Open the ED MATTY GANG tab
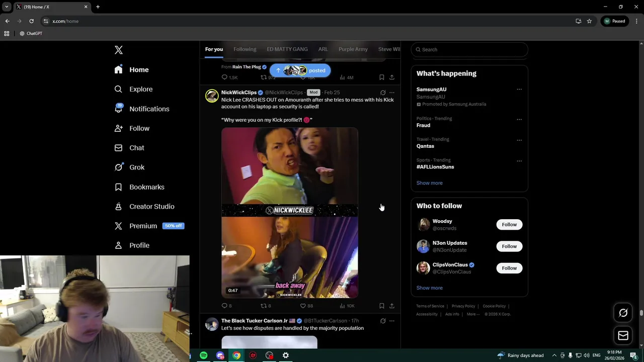 point(287,49)
